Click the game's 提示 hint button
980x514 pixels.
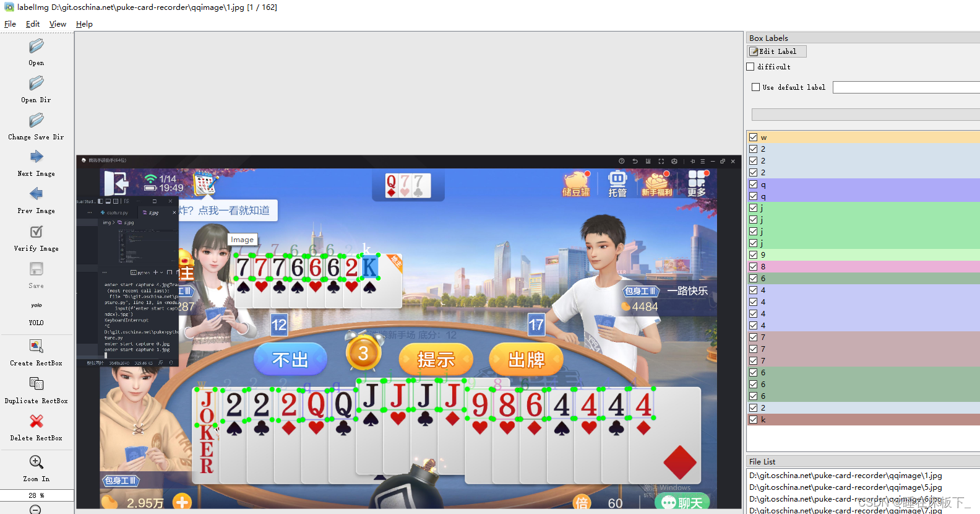tap(436, 359)
